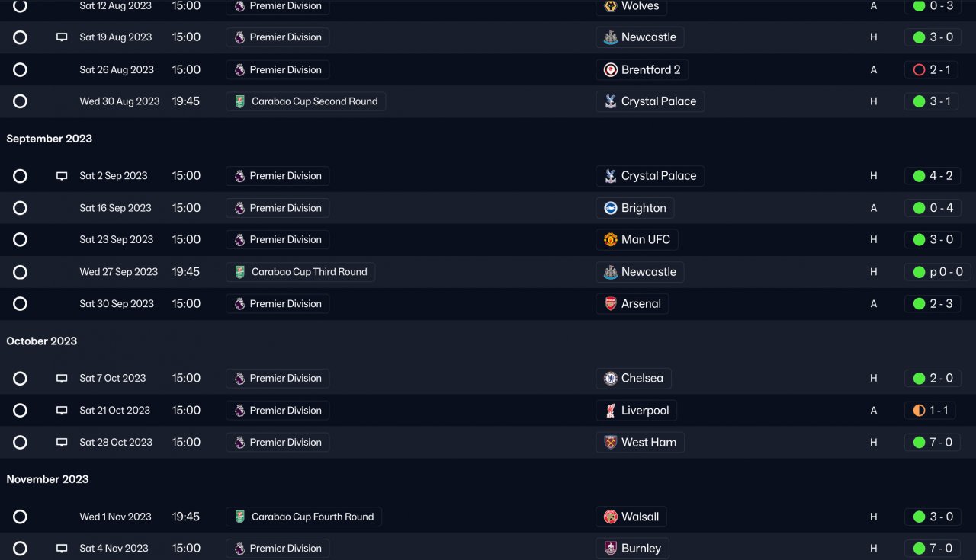The height and width of the screenshot is (560, 976).
Task: Click the West Ham club crest
Action: pyautogui.click(x=610, y=442)
